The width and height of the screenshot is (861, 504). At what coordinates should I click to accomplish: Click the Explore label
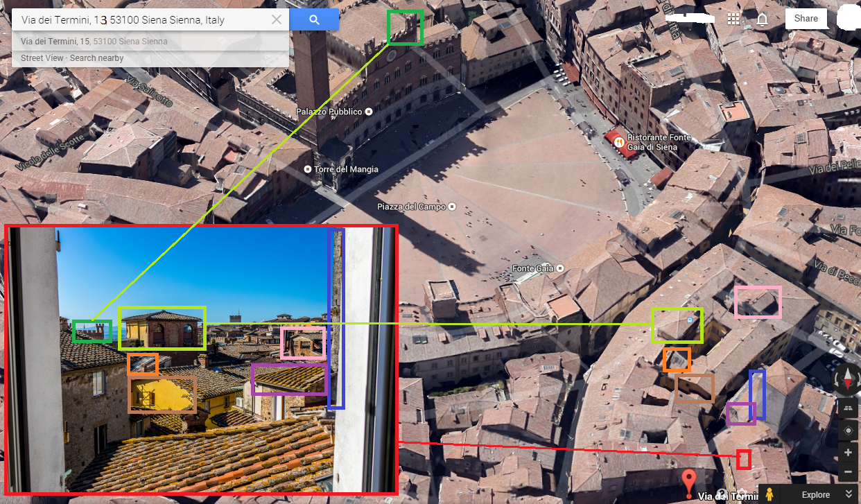(x=815, y=494)
